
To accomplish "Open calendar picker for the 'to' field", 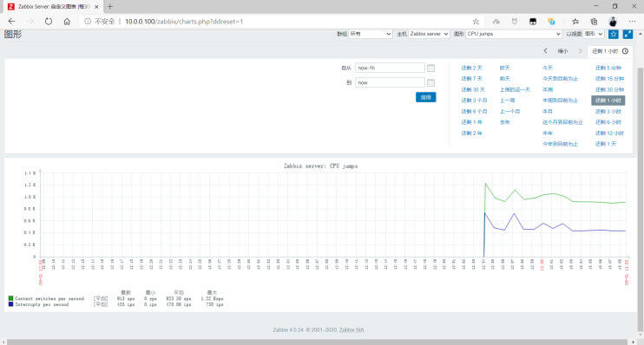I will (430, 83).
